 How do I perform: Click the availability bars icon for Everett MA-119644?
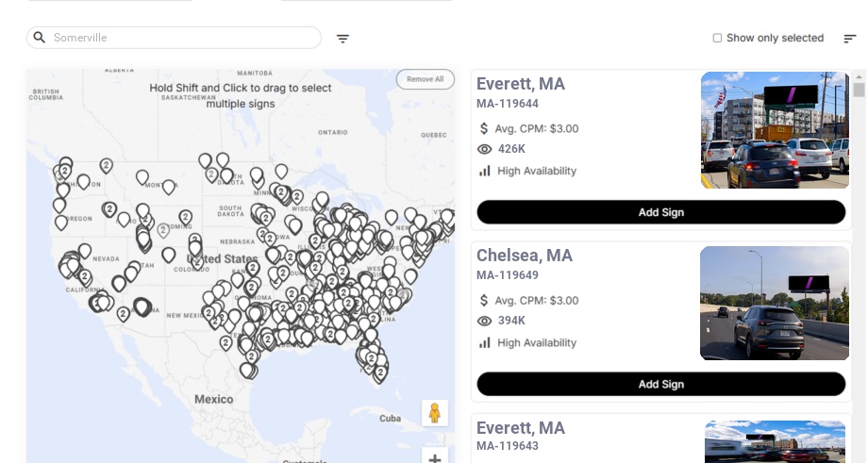485,171
